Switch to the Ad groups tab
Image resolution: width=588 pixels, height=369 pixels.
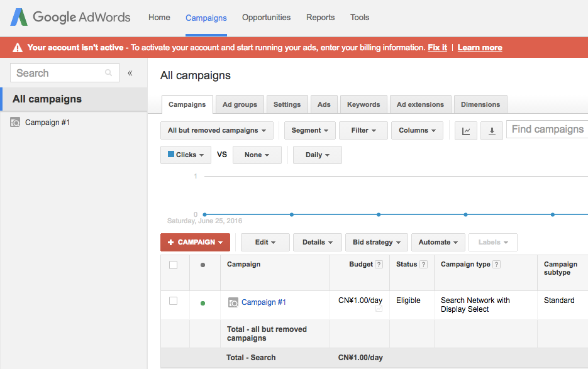pyautogui.click(x=240, y=104)
